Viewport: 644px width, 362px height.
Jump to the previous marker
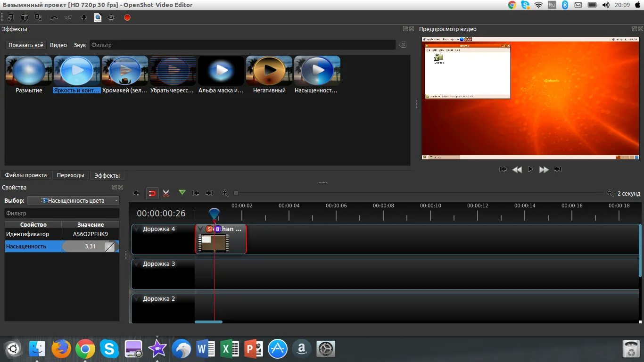(x=196, y=193)
